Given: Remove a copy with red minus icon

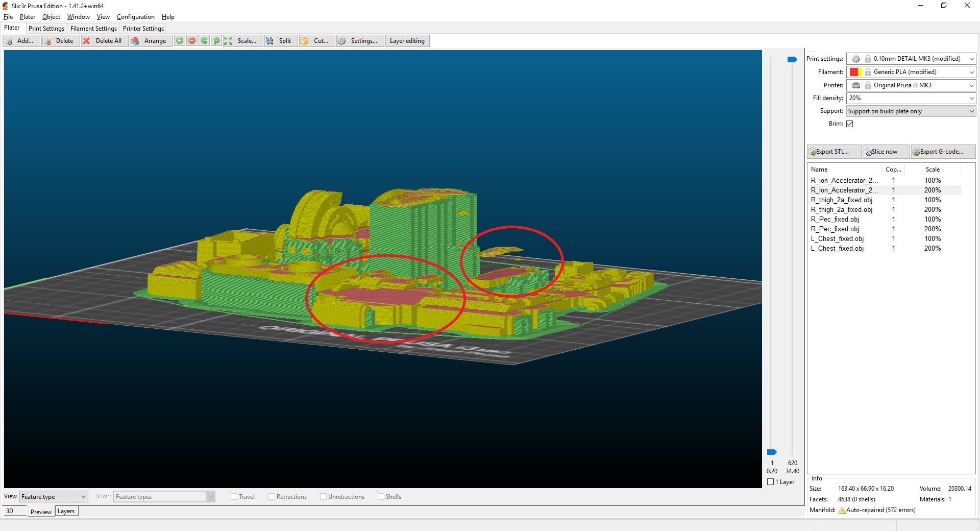Looking at the screenshot, I should pyautogui.click(x=192, y=41).
